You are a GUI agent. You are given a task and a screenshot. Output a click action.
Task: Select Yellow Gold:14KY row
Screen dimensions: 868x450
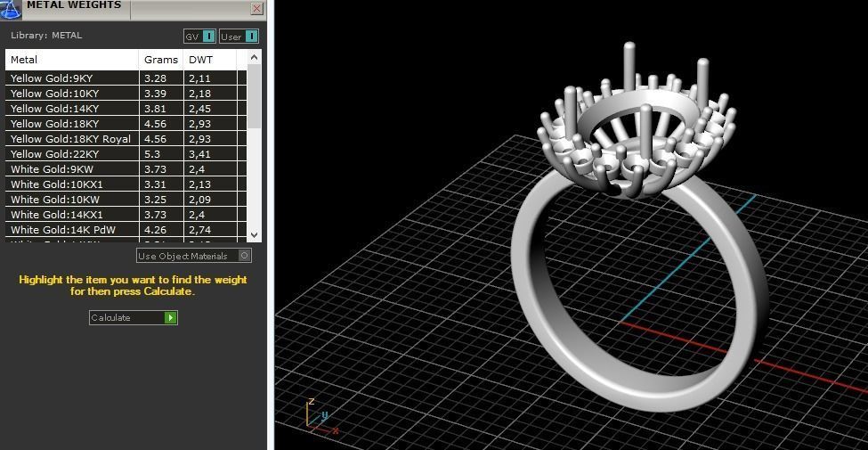[x=126, y=109]
